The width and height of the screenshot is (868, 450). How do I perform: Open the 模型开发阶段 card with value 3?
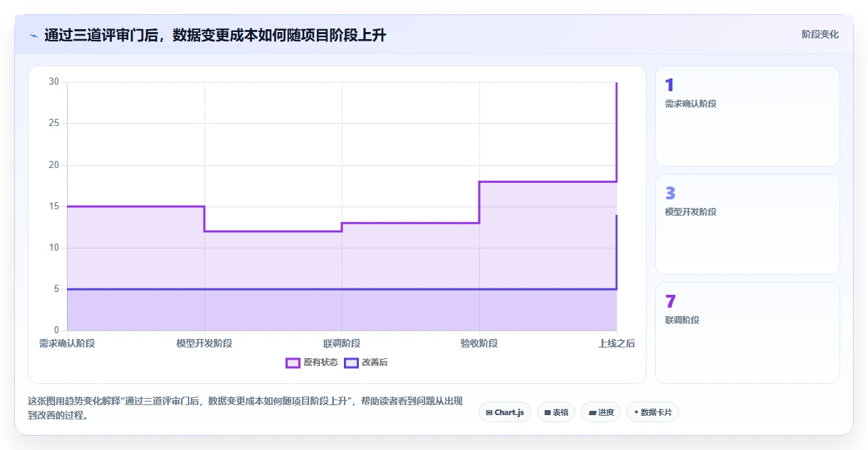tap(747, 224)
